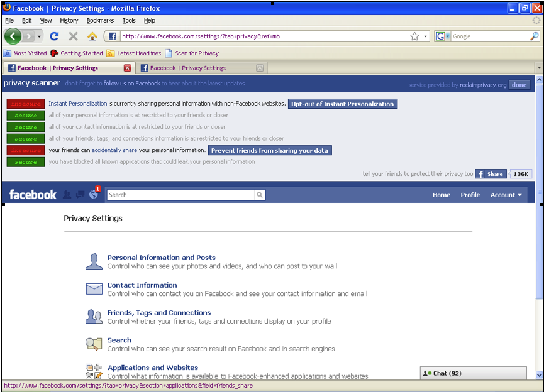
Task: Expand the Account dropdown menu
Action: (x=506, y=195)
